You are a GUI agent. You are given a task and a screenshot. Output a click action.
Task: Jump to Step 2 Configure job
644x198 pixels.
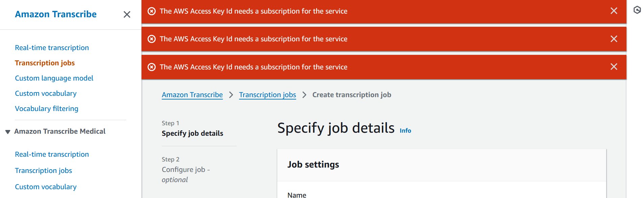point(186,170)
